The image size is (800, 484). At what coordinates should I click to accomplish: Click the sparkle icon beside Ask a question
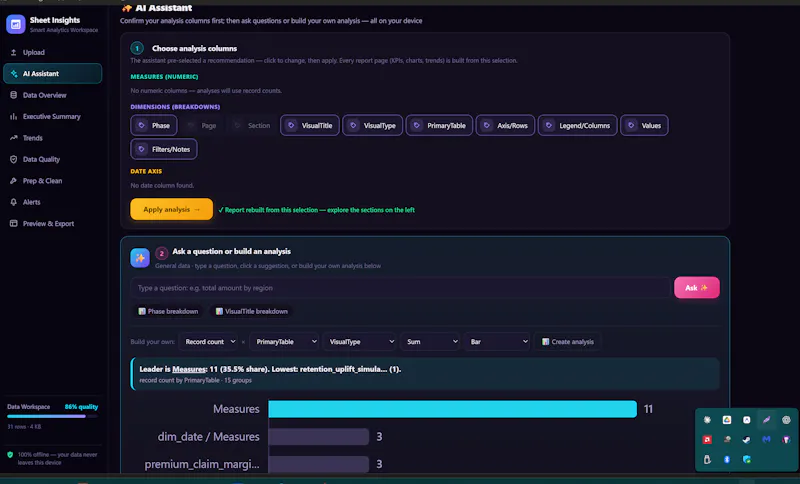pos(140,258)
